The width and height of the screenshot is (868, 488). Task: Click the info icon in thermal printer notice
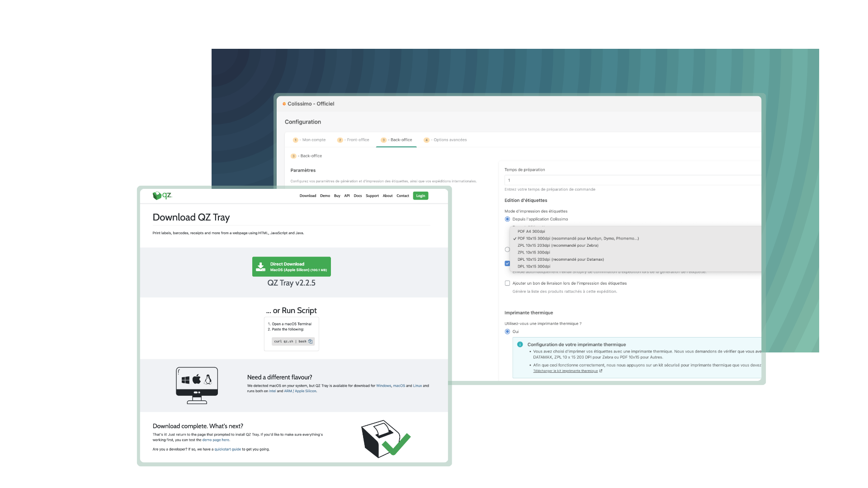[520, 344]
